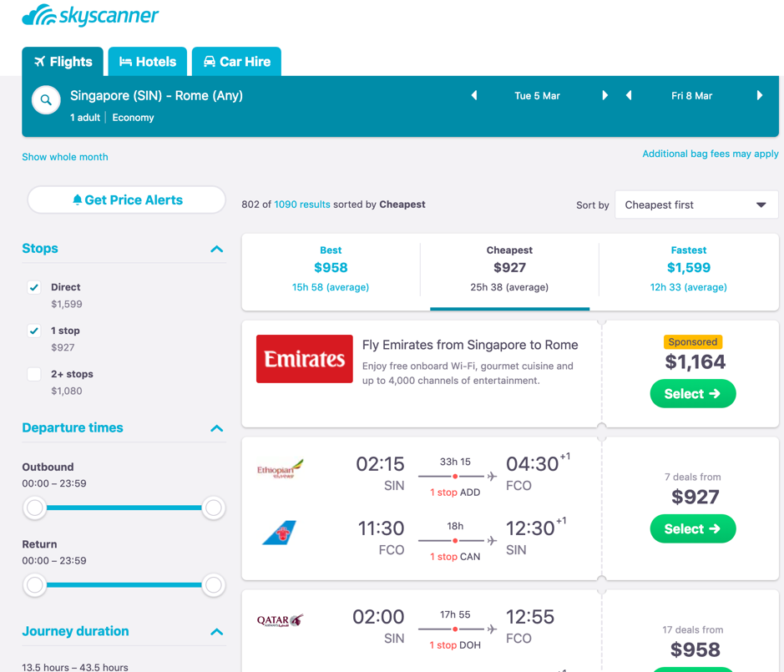Go to previous return date arrow
The image size is (784, 672).
click(x=629, y=96)
